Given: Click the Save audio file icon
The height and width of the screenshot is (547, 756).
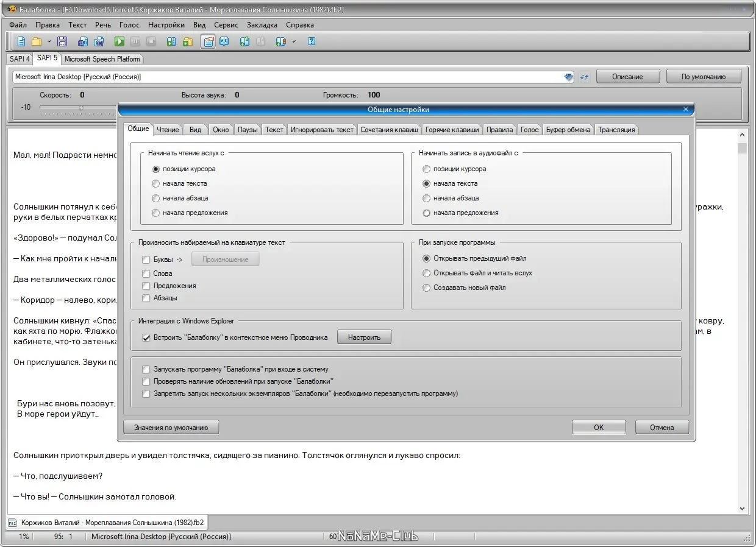Looking at the screenshot, I should (83, 41).
